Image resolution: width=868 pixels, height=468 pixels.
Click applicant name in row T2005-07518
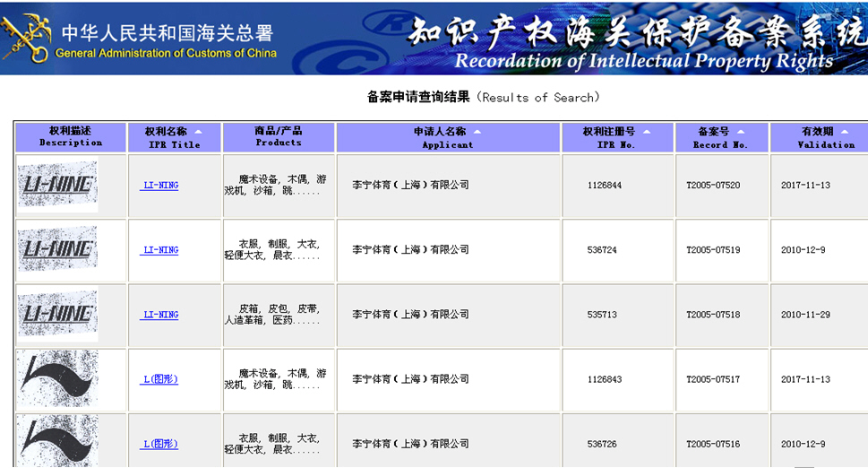410,315
